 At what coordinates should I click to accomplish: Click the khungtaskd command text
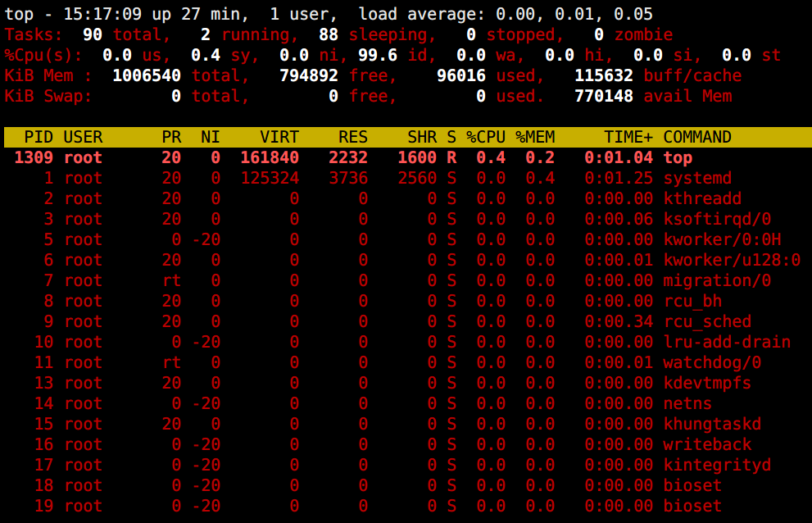[x=712, y=424]
